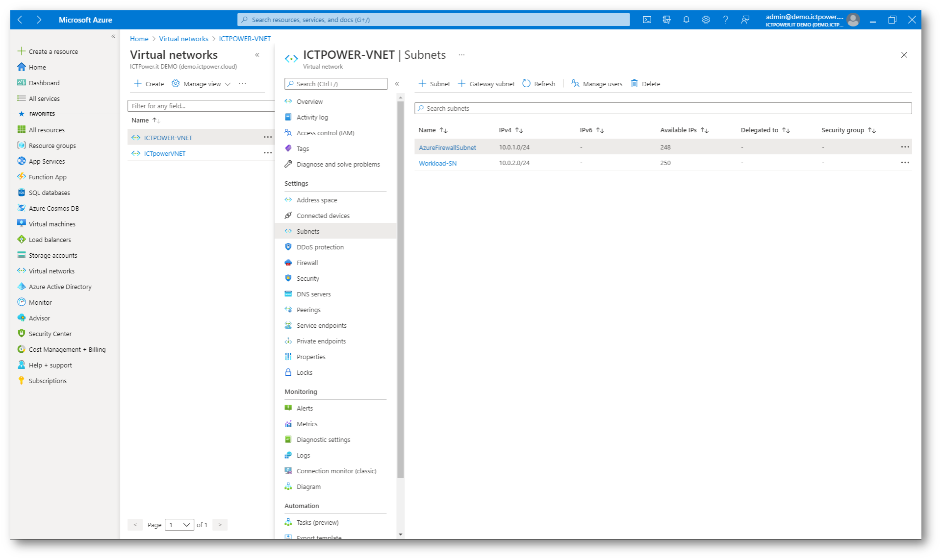Open more options for ICTPOWER-VNET row
The image size is (942, 560).
point(267,137)
